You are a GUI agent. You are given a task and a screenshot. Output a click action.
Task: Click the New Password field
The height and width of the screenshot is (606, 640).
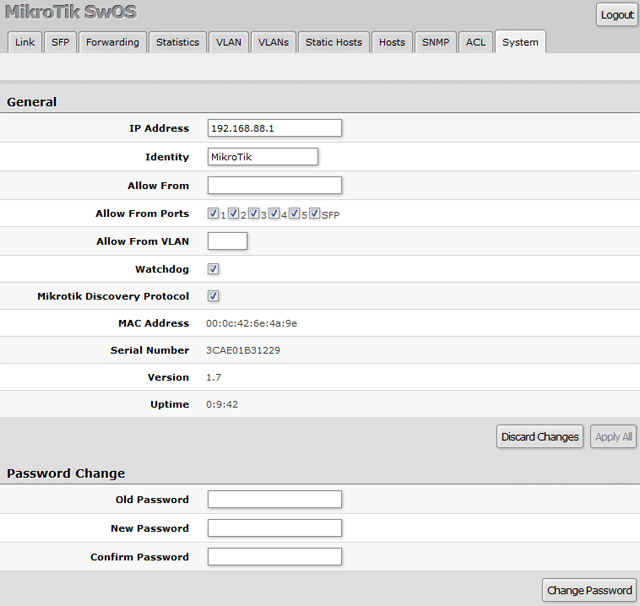click(x=274, y=528)
